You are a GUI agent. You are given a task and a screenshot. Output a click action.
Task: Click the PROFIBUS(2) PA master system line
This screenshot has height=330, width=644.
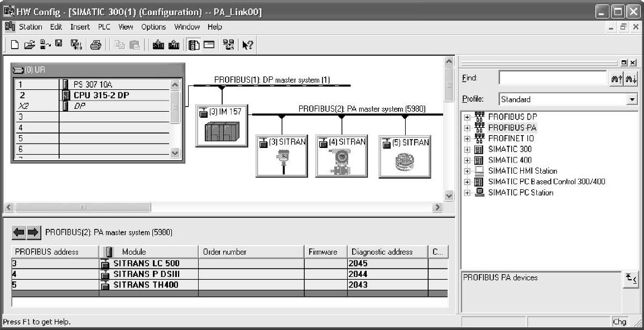[x=348, y=114]
